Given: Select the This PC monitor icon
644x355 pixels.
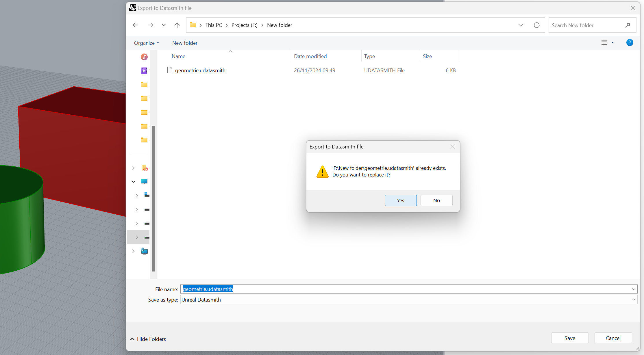Looking at the screenshot, I should 144,181.
